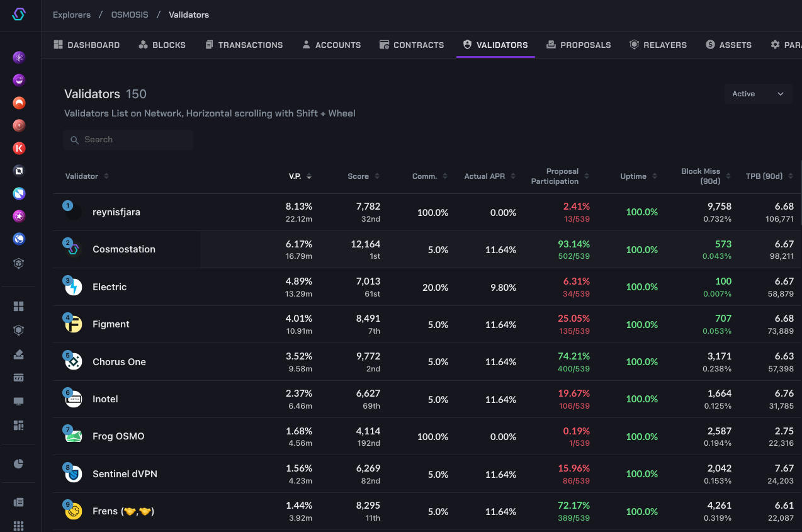Click the 8.13% voting power value
The image size is (802, 532).
pos(299,207)
